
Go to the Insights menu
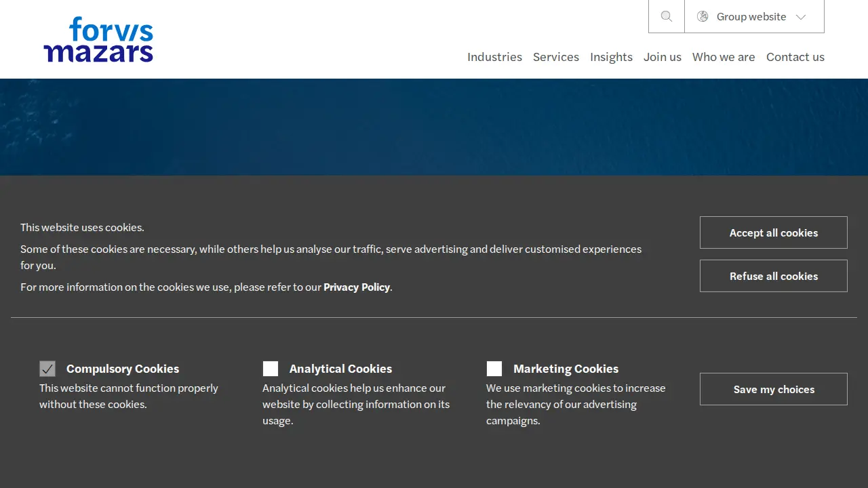pyautogui.click(x=611, y=57)
